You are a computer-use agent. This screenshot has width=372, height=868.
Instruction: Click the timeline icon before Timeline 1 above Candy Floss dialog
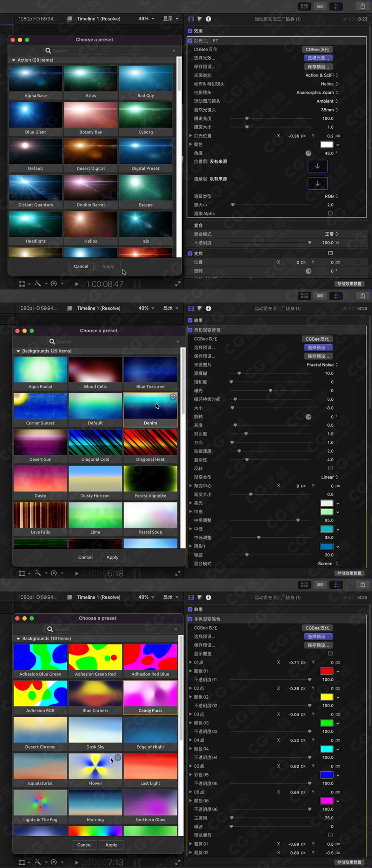point(70,597)
